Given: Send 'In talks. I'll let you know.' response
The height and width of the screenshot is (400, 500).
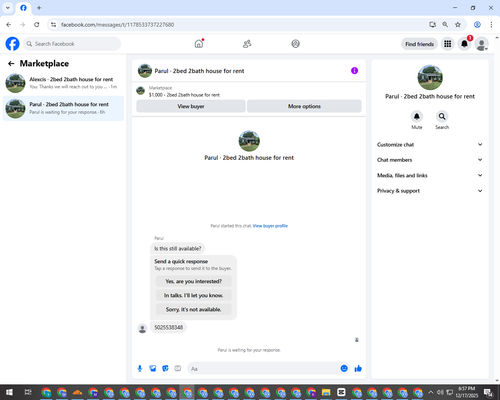Looking at the screenshot, I should 194,295.
